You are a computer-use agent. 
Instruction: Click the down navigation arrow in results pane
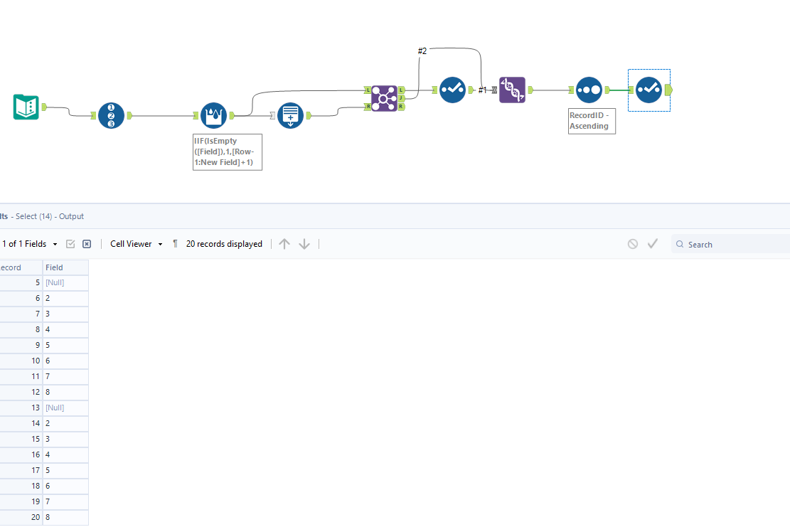click(x=304, y=243)
